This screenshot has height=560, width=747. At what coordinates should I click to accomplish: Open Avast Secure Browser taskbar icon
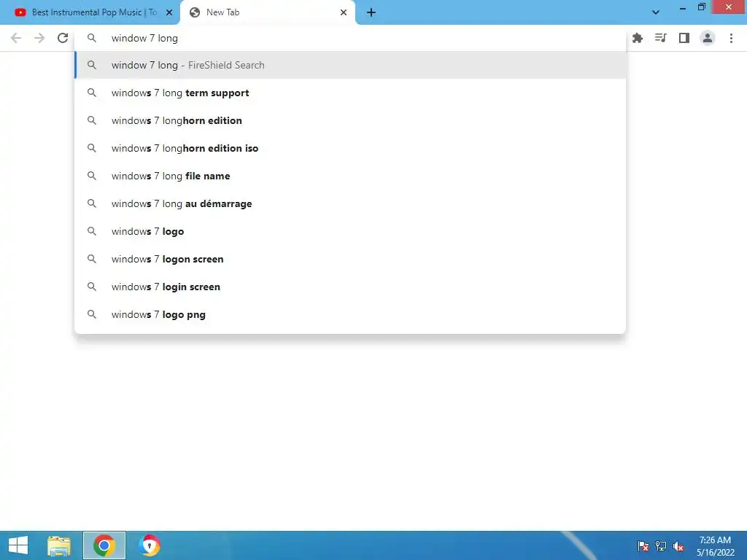(x=149, y=545)
